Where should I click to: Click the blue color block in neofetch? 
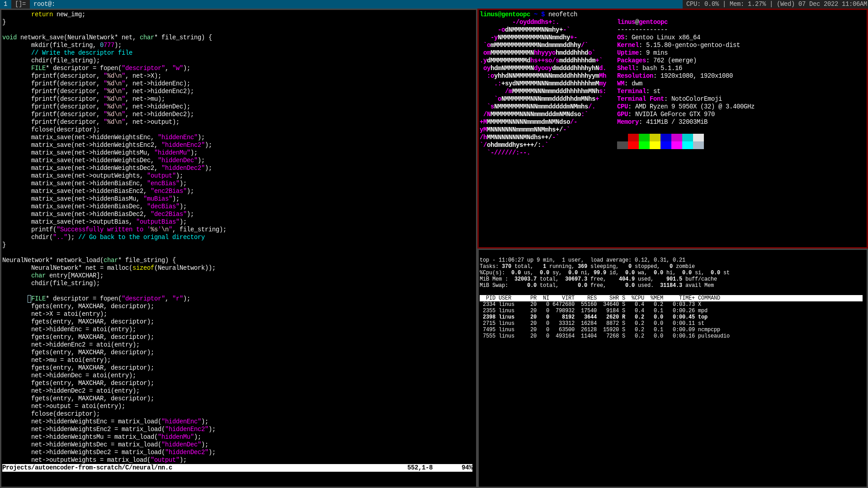click(x=665, y=141)
